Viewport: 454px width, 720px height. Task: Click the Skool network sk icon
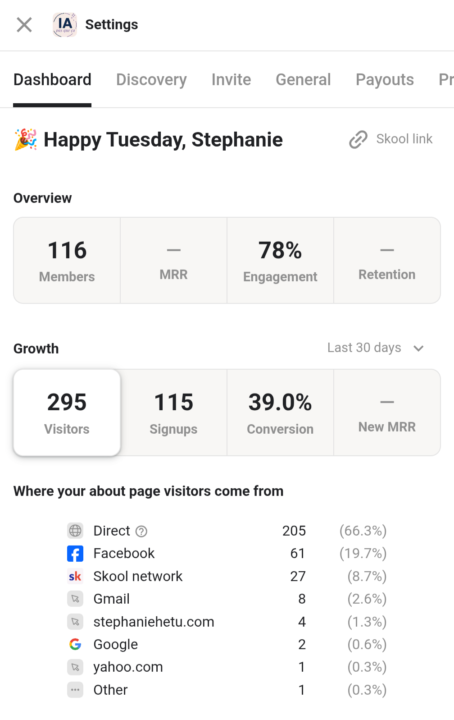coord(75,576)
